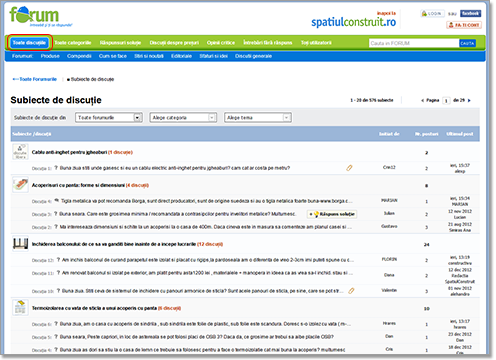Viewport: 496px width, 360px height.
Task: Follow the Toate Forumurile back link
Action: [35, 79]
